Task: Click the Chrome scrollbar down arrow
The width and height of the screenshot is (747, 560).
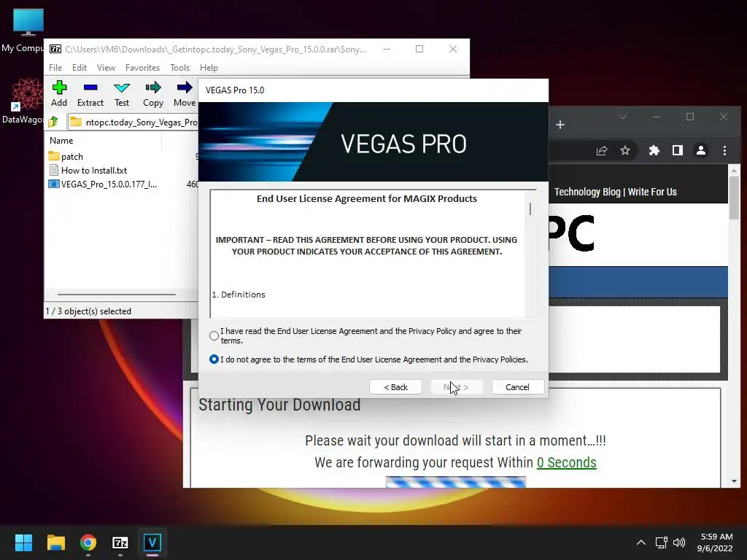Action: [x=734, y=481]
